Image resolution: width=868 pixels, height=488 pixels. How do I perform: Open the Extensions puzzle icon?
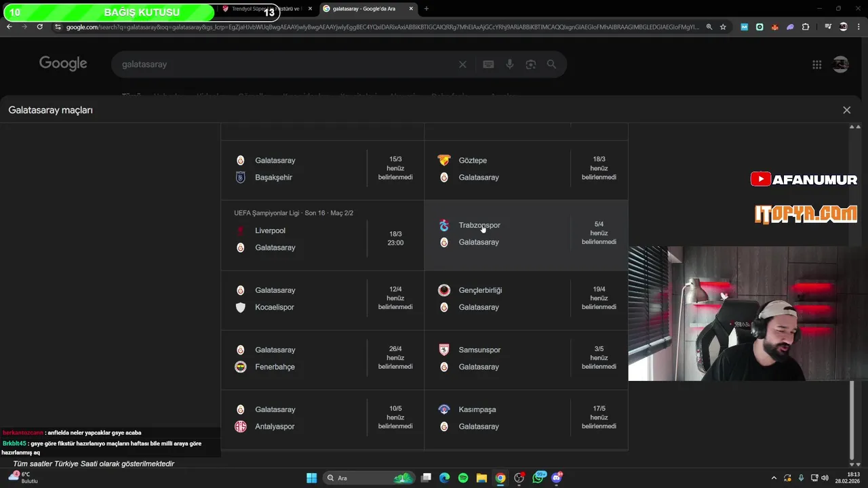pyautogui.click(x=806, y=27)
